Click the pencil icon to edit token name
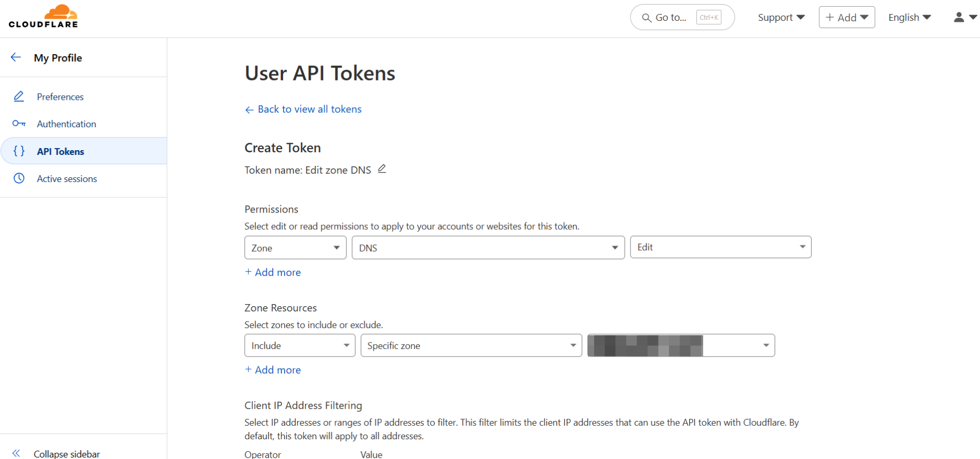The height and width of the screenshot is (459, 980). click(382, 169)
